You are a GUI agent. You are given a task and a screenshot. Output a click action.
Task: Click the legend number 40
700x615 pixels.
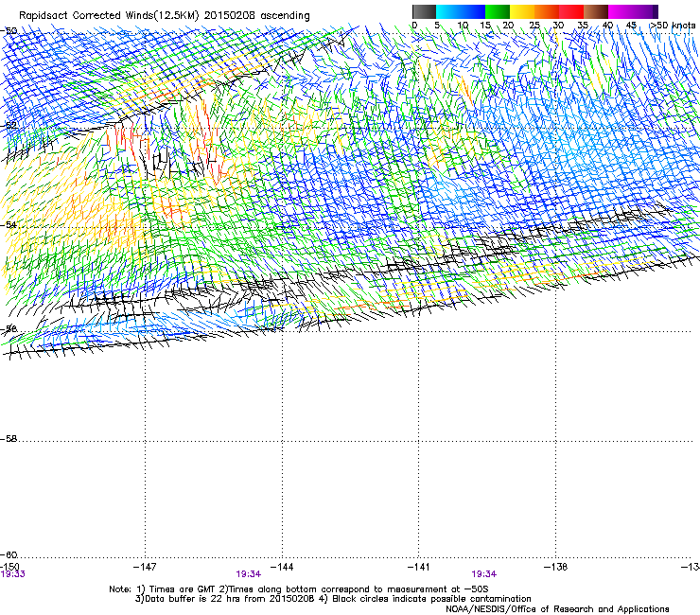click(607, 26)
